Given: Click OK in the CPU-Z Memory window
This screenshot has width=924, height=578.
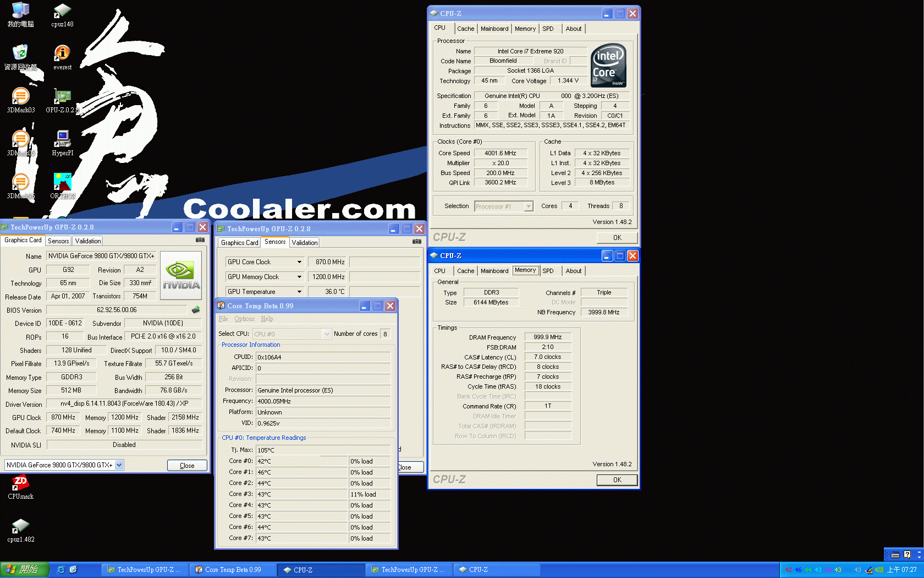Looking at the screenshot, I should (x=617, y=480).
